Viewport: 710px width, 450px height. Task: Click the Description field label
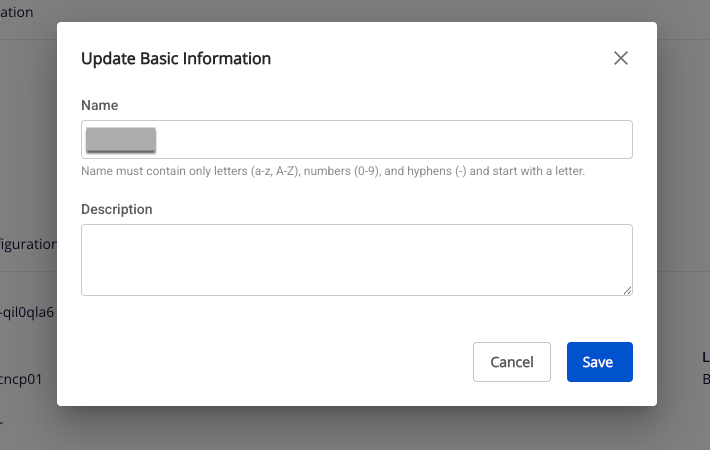click(116, 209)
